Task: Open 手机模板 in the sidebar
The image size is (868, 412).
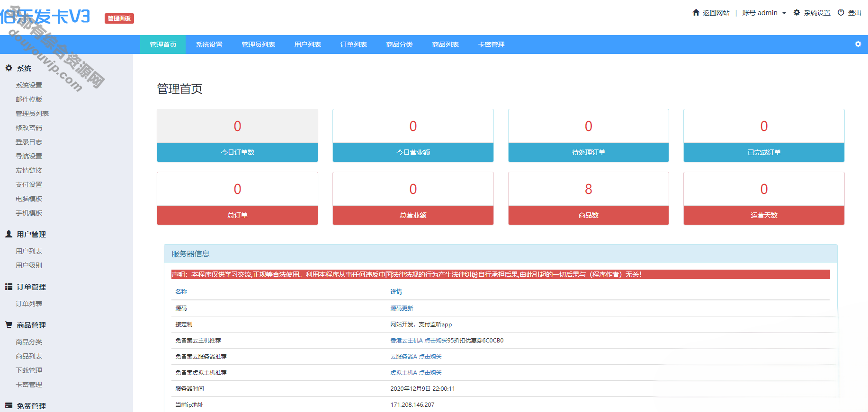Action: pos(29,213)
